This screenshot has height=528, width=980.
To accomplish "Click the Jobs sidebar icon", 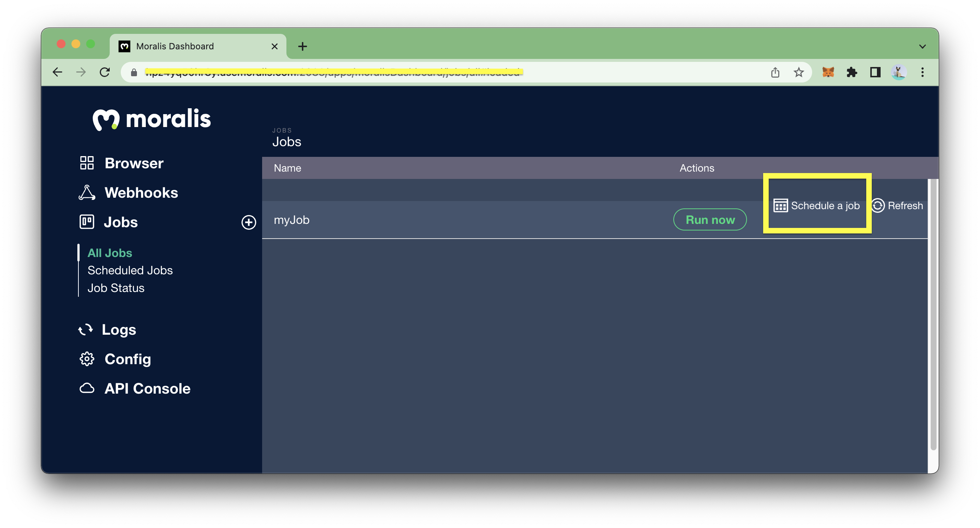I will (x=87, y=221).
